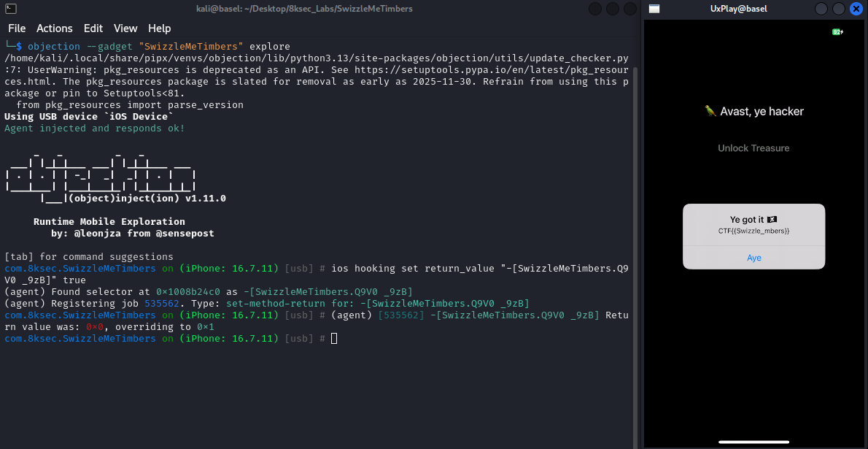Minimize the terminal window
The width and height of the screenshot is (868, 449).
pos(595,9)
